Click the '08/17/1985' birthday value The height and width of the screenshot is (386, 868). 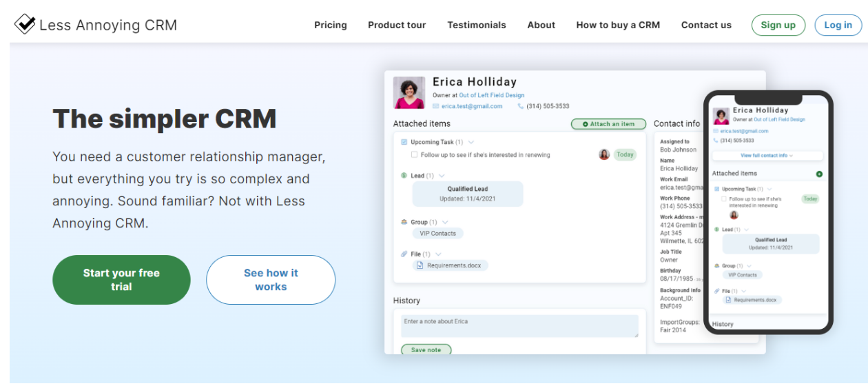pos(676,279)
